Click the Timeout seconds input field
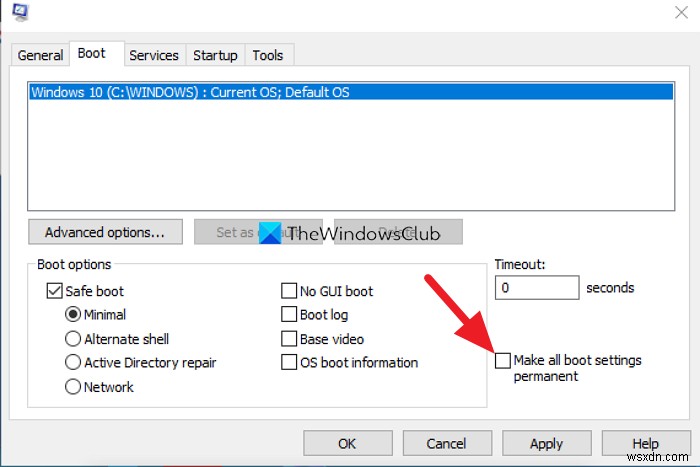700x467 pixels. [x=537, y=288]
